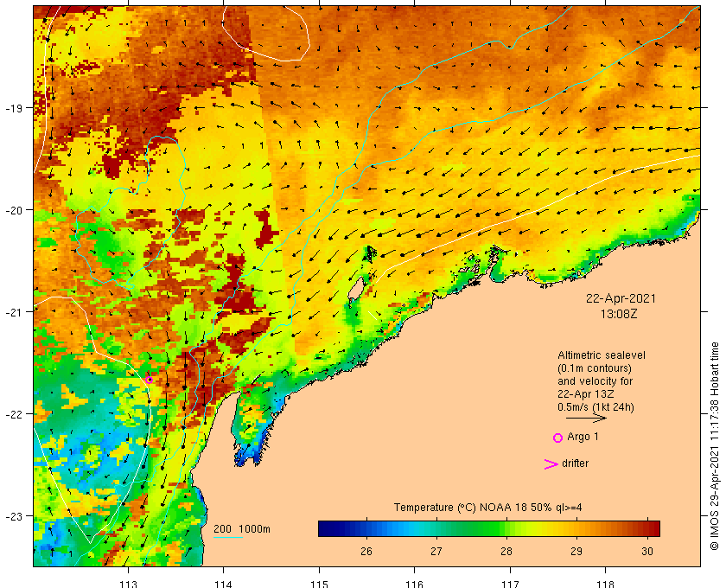Click the magenta Argo 1 legend circle
This screenshot has height=588, width=726.
coord(557,438)
